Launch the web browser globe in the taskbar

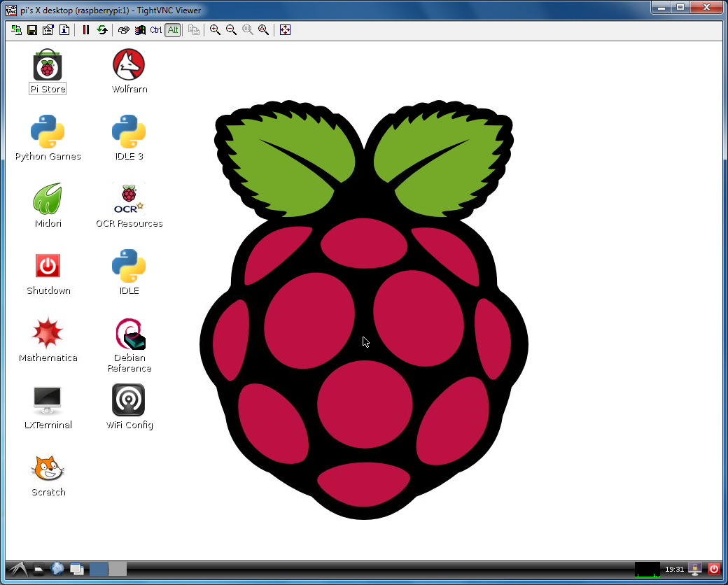click(x=57, y=569)
